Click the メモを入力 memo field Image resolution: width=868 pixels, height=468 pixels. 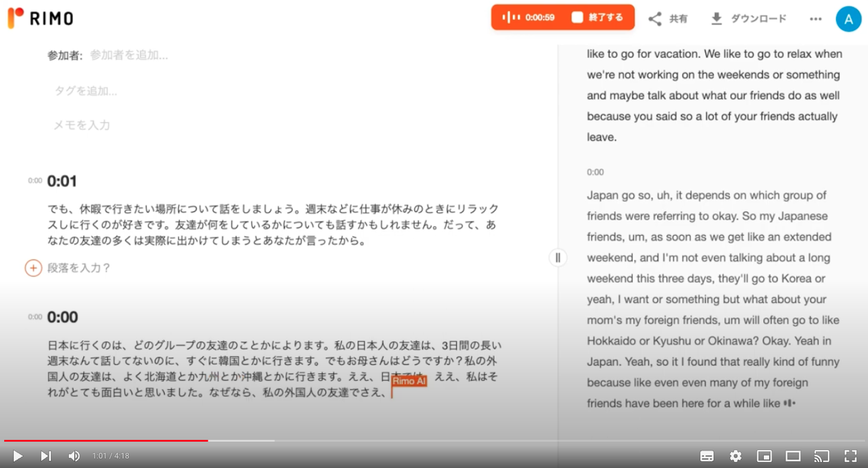coord(81,125)
